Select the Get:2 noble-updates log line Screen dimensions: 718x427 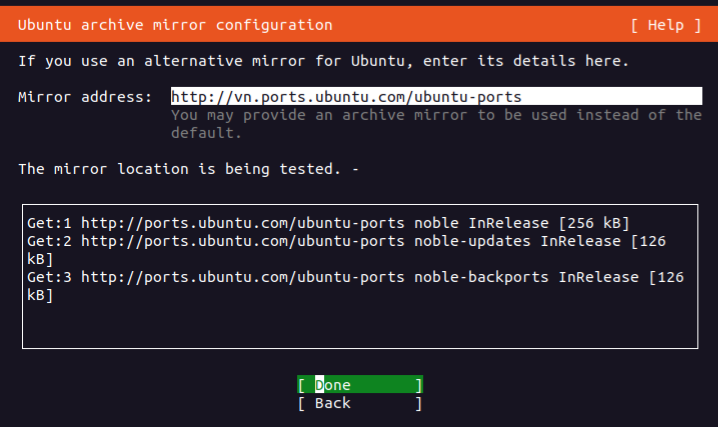[x=345, y=241]
